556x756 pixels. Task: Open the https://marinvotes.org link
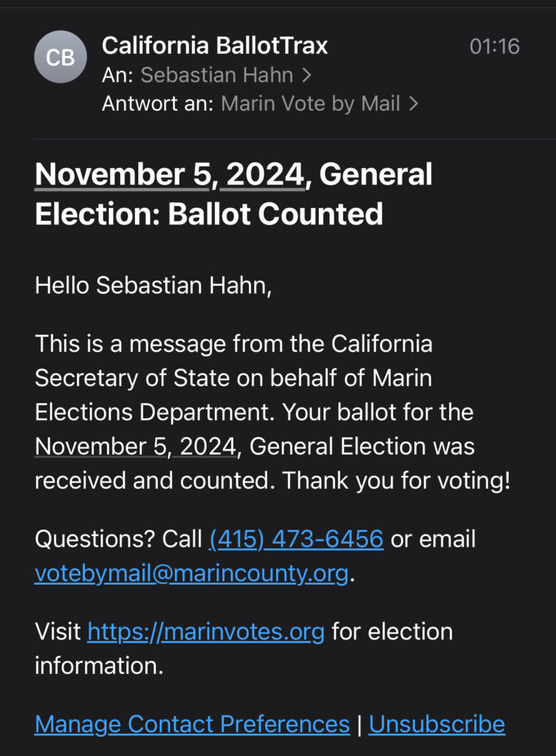pyautogui.click(x=205, y=632)
